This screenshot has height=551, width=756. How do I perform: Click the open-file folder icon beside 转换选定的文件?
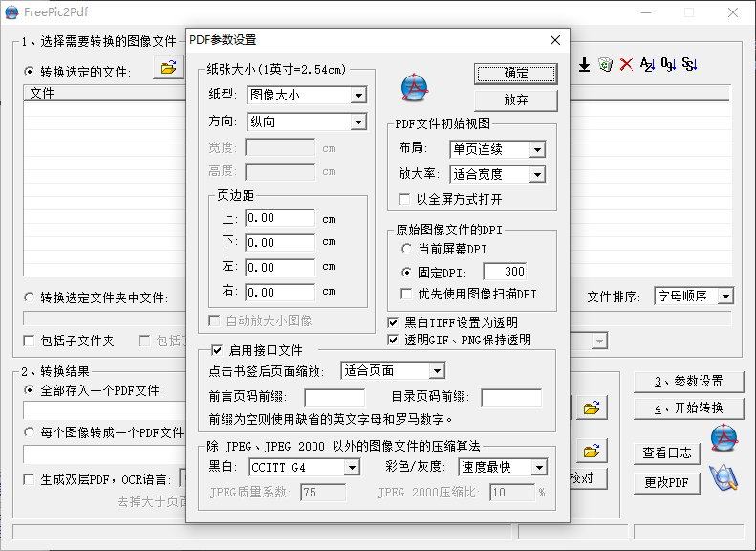168,67
